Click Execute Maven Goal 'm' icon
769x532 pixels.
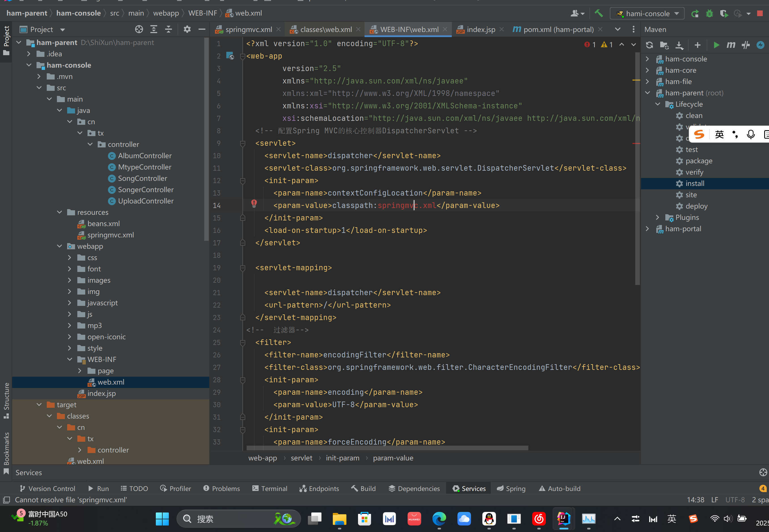731,45
